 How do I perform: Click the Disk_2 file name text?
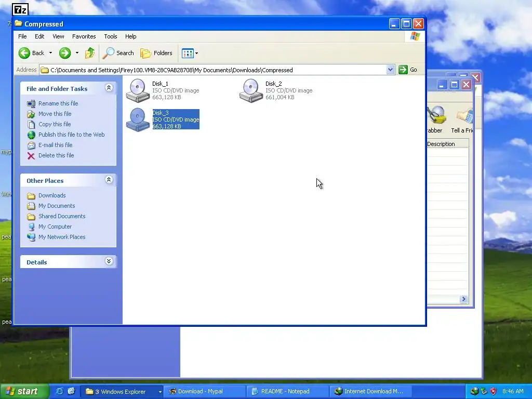(x=273, y=84)
